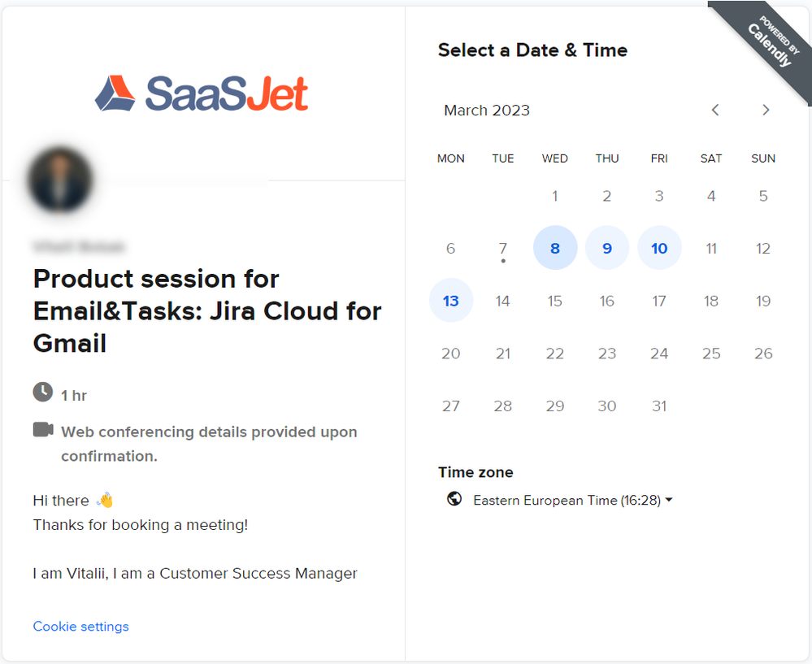Click the waving hand emoji in greeting

point(106,499)
